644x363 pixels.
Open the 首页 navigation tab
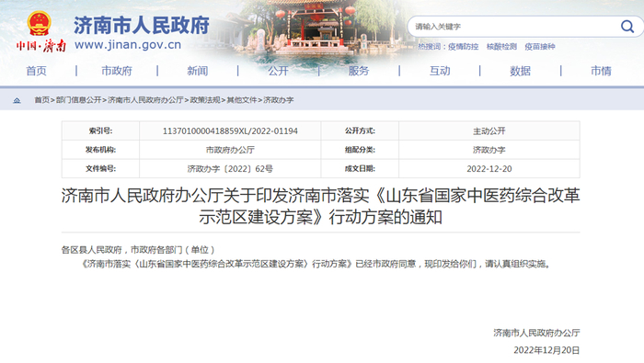pyautogui.click(x=36, y=71)
